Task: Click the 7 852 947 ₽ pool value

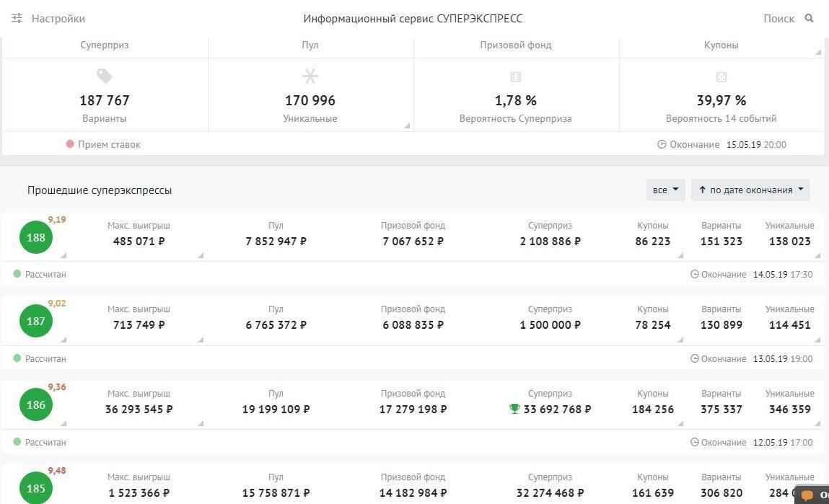Action: [x=276, y=242]
